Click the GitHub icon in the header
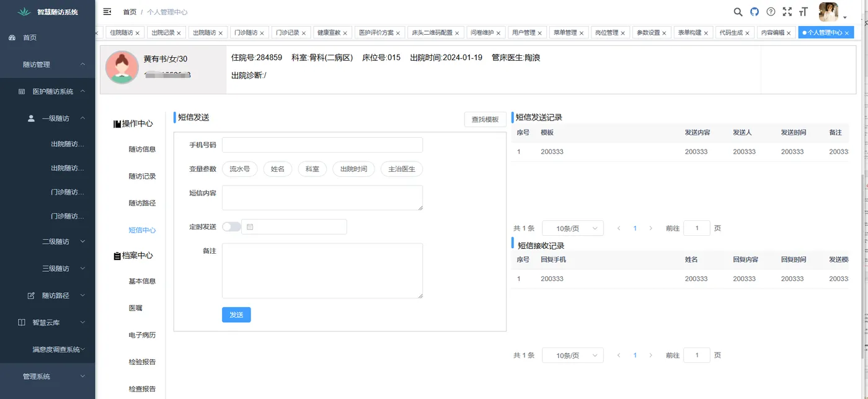The width and height of the screenshot is (868, 399). click(x=754, y=11)
